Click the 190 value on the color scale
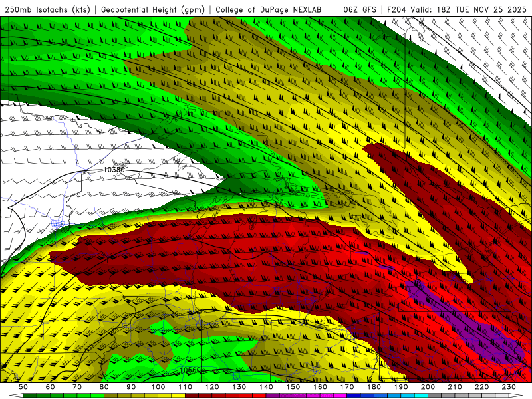 [x=401, y=387]
